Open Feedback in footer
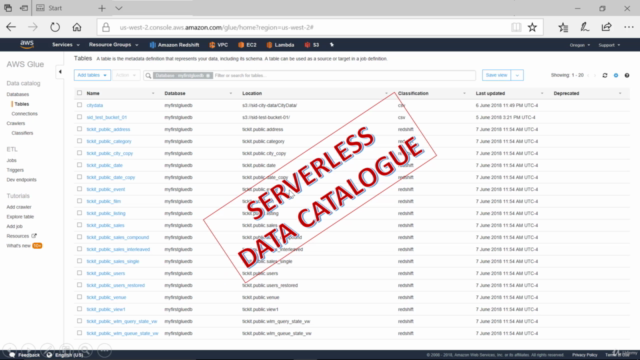This screenshot has width=640, height=360. pos(25,355)
